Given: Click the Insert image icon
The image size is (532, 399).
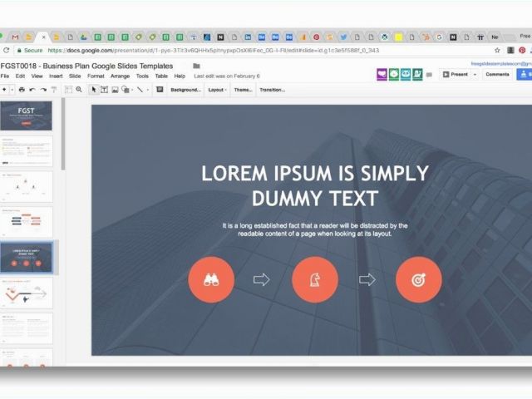Looking at the screenshot, I should pyautogui.click(x=116, y=89).
